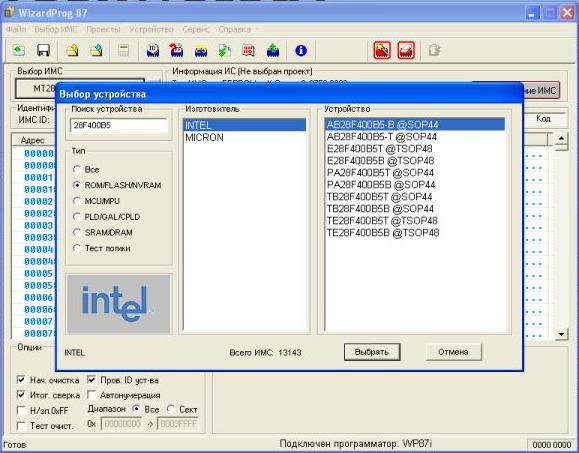Click the red-arrow chip read icon
Image resolution: width=579 pixels, height=453 pixels.
click(x=177, y=50)
